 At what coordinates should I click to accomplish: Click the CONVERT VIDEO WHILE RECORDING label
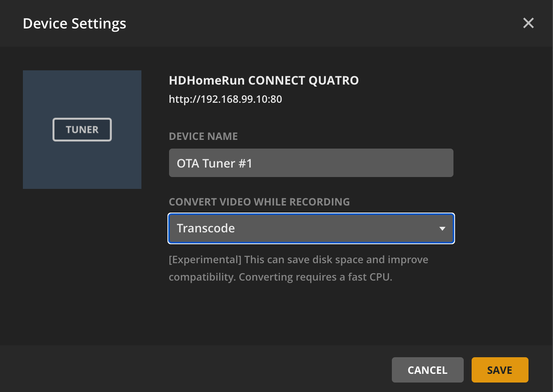pyautogui.click(x=259, y=202)
